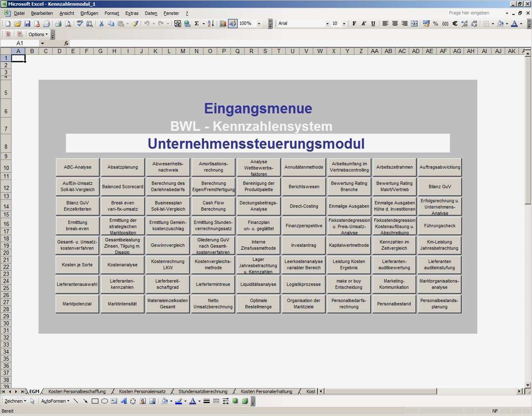Toggle italic formatting
This screenshot has width=532, height=416.
pos(363,23)
